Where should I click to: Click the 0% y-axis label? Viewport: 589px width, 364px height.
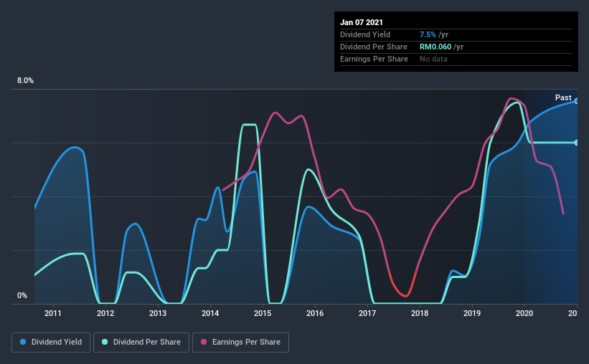pos(22,296)
